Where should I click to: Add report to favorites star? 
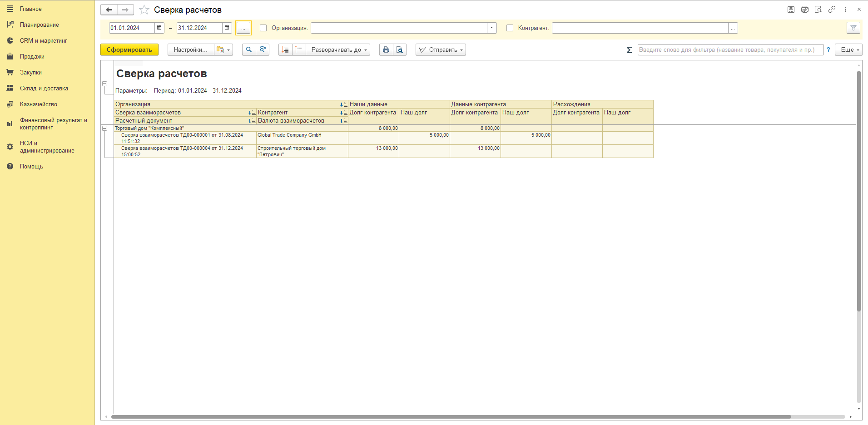click(144, 10)
